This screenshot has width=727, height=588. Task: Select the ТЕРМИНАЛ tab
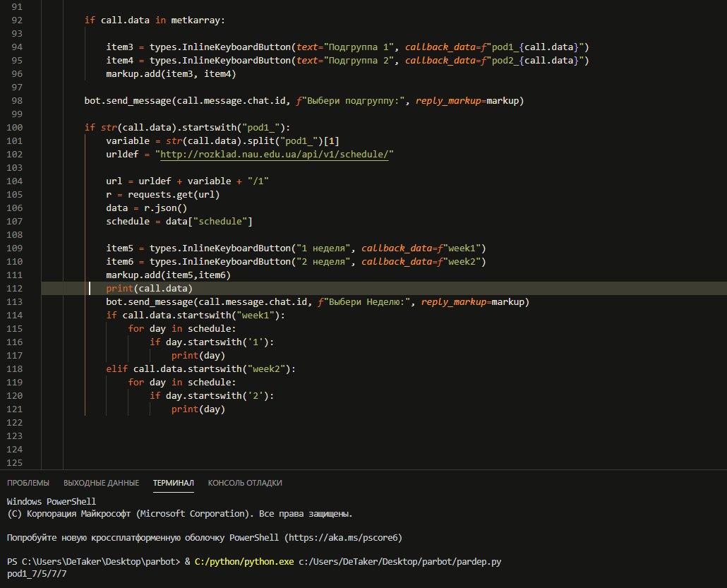[174, 483]
